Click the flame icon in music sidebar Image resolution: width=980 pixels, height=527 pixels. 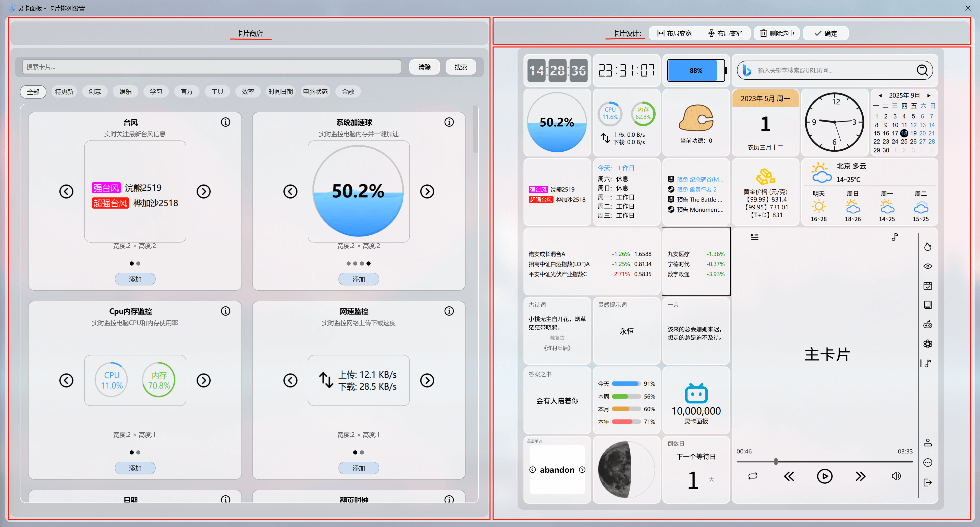(927, 247)
